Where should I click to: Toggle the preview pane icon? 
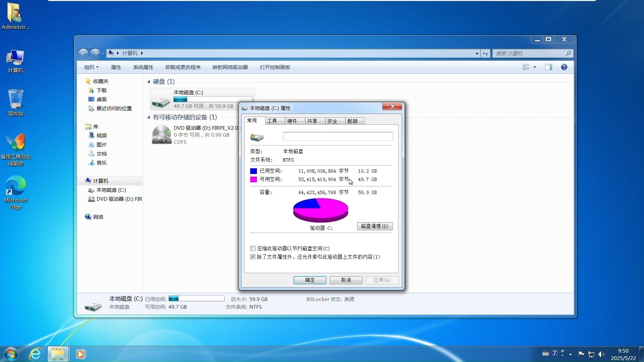point(549,67)
